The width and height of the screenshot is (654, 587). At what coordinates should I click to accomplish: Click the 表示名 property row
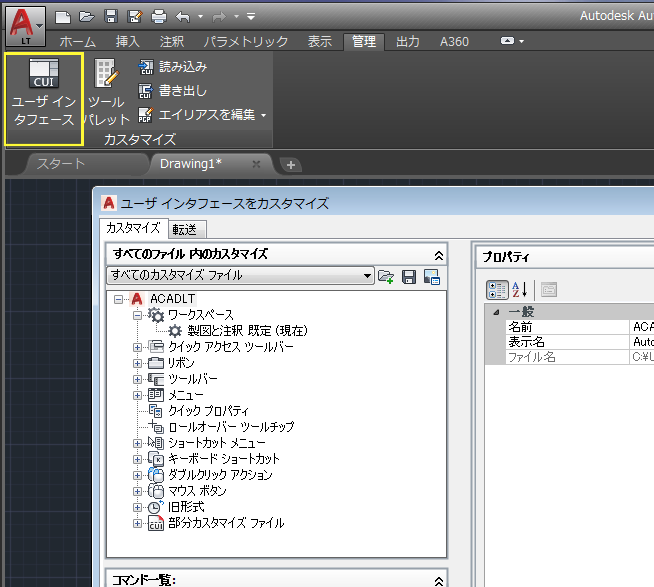[x=580, y=342]
